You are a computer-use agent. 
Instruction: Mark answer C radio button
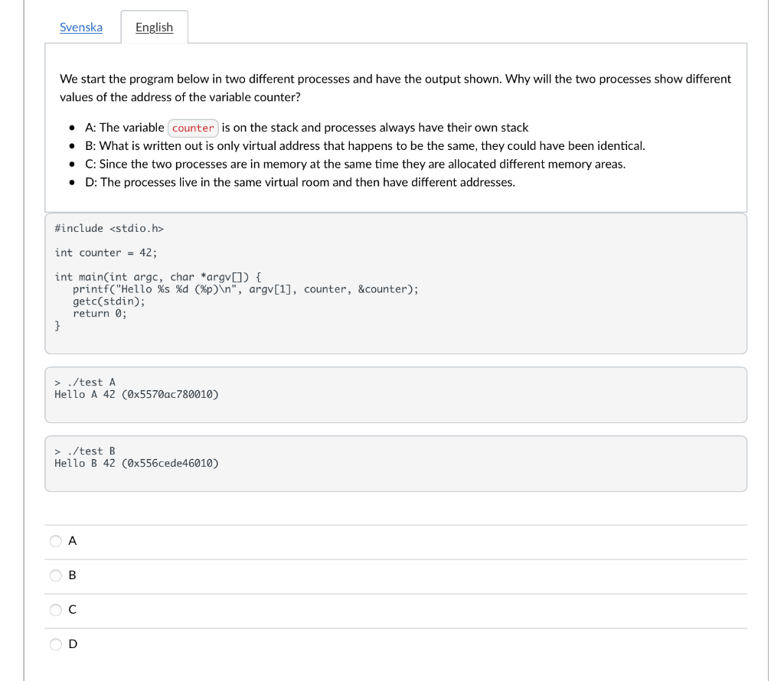pos(56,610)
